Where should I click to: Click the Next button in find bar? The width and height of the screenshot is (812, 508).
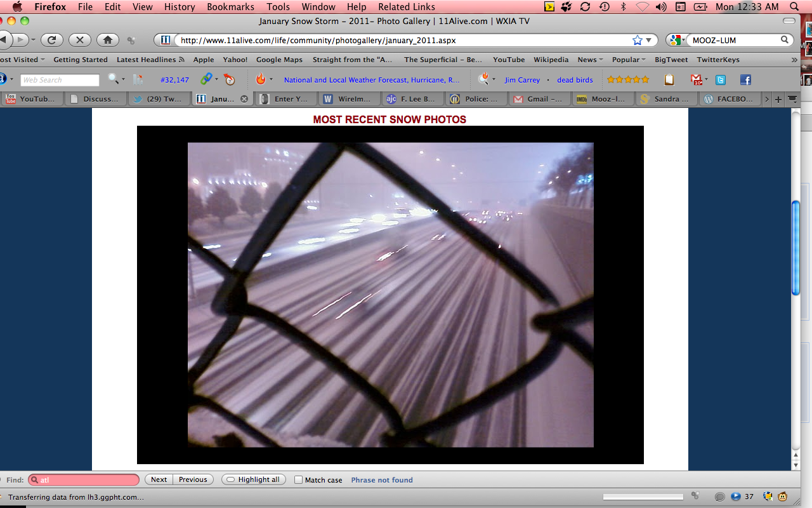click(x=159, y=479)
